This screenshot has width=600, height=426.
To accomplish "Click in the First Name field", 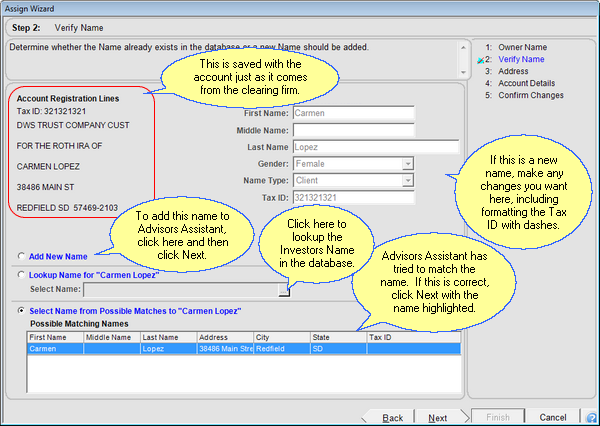I will point(353,113).
